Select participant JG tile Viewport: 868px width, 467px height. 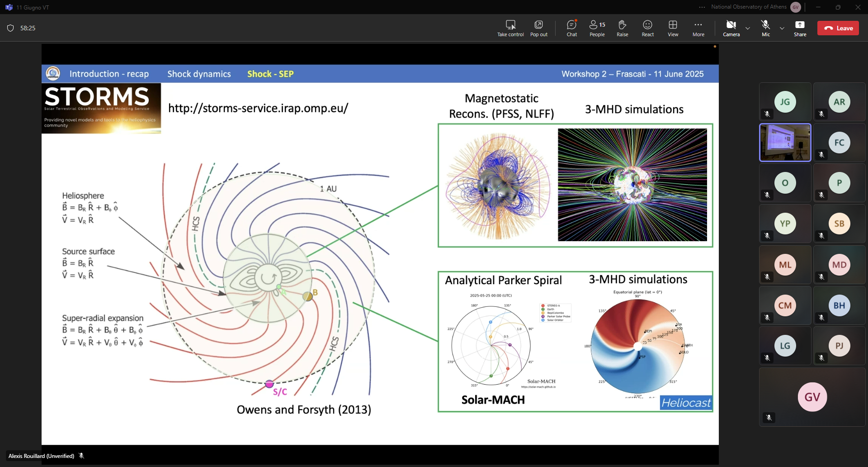(785, 102)
